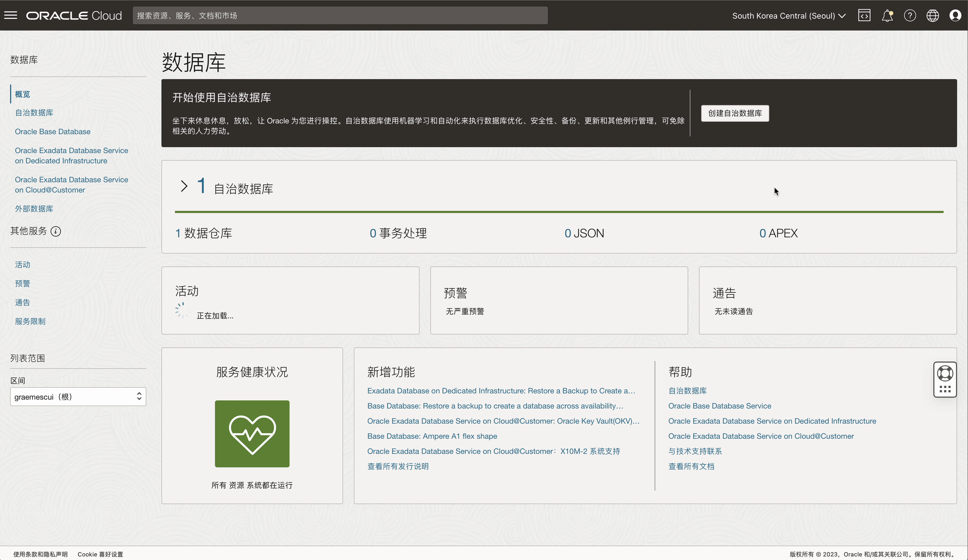Viewport: 968px width, 560px height.
Task: Open 自治数据库 help link under 帮助
Action: coord(687,391)
